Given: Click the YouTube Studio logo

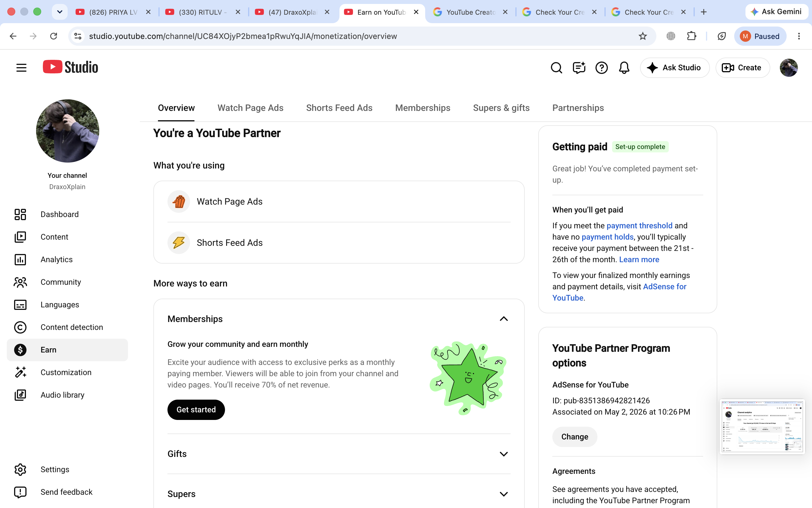Looking at the screenshot, I should pyautogui.click(x=70, y=67).
